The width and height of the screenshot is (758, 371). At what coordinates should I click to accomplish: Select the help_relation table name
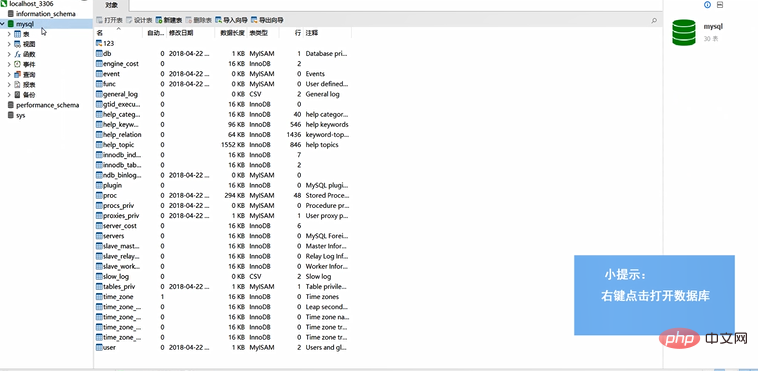(122, 134)
